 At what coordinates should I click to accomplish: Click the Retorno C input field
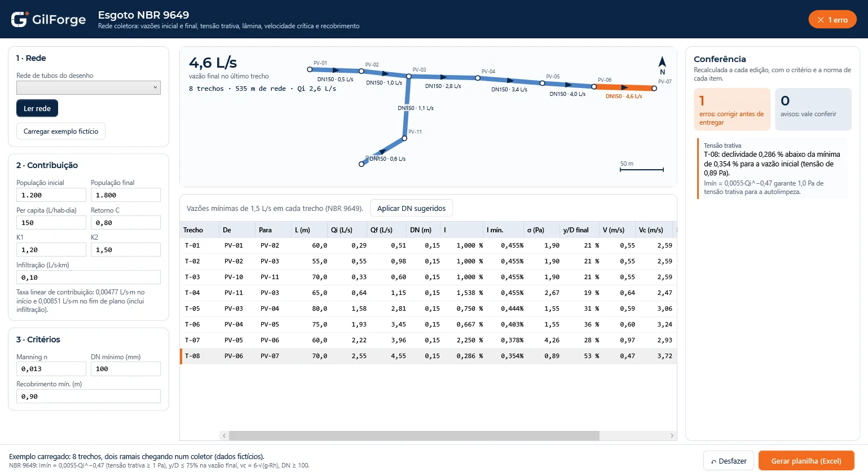126,223
